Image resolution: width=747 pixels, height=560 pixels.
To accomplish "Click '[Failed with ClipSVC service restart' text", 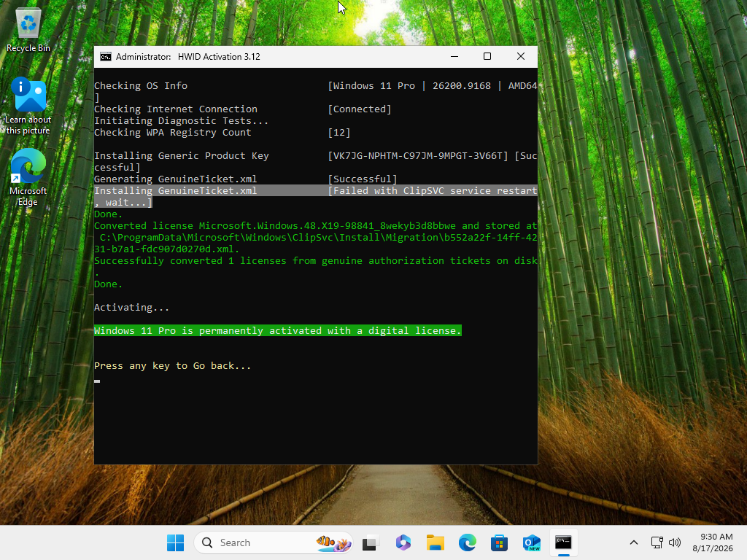I will [433, 190].
